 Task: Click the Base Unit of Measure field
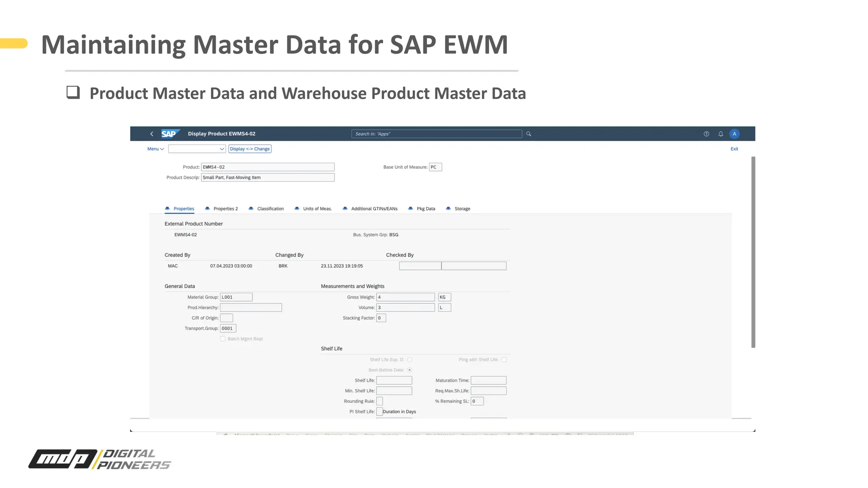(435, 167)
